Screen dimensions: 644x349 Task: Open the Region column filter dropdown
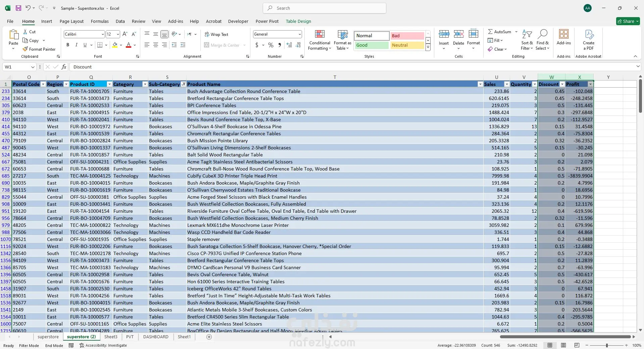tap(66, 84)
